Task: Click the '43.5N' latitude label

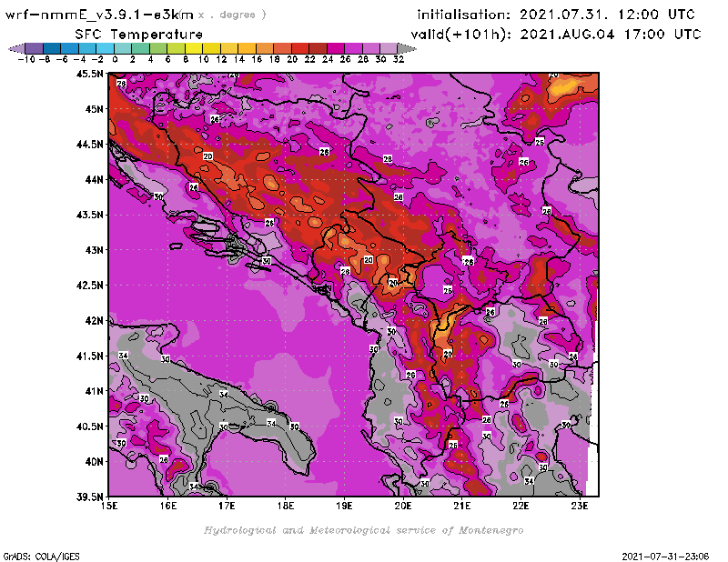Action: (x=89, y=215)
